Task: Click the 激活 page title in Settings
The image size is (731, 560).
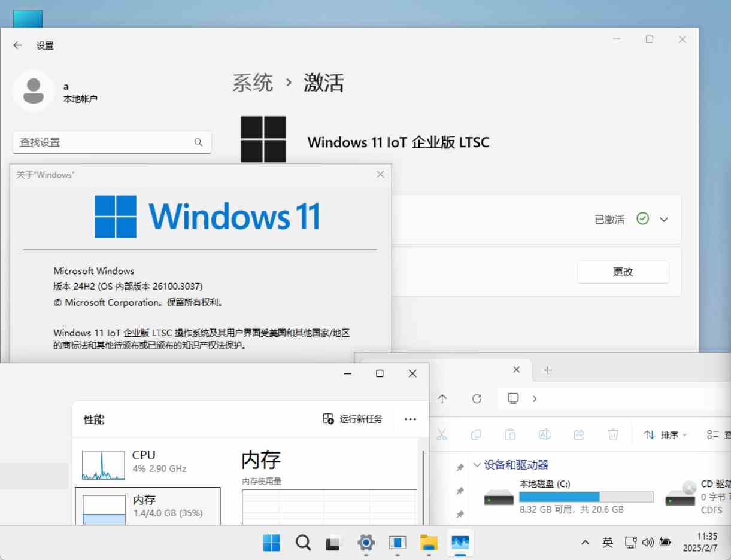Action: [324, 83]
